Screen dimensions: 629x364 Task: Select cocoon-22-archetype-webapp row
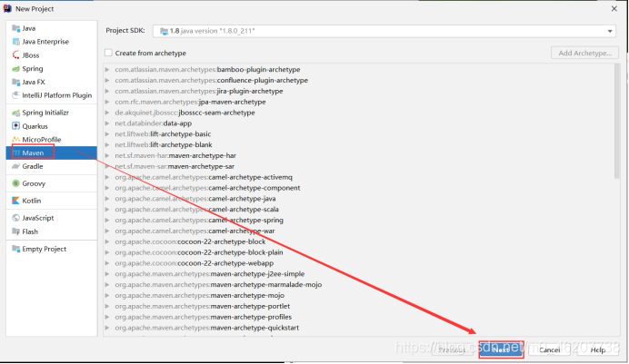tap(361, 263)
